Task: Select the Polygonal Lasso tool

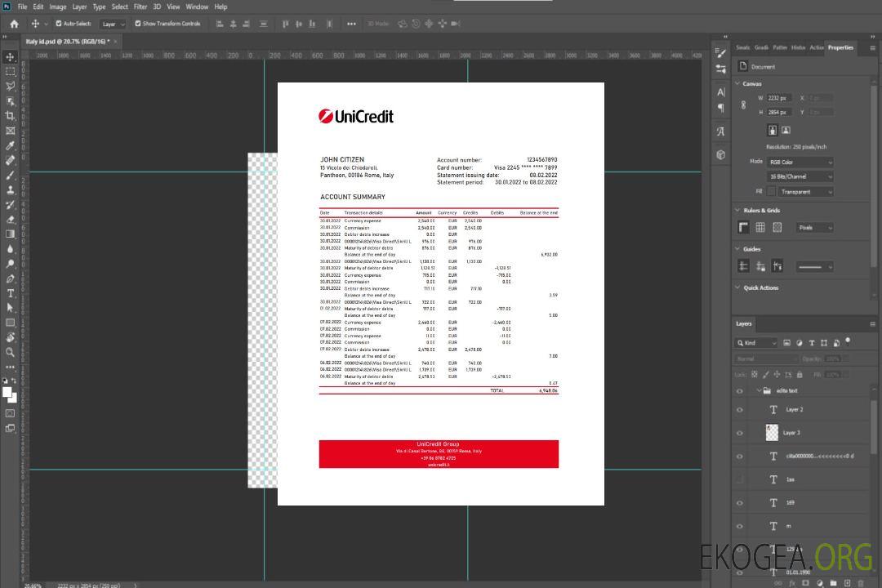Action: 10,86
